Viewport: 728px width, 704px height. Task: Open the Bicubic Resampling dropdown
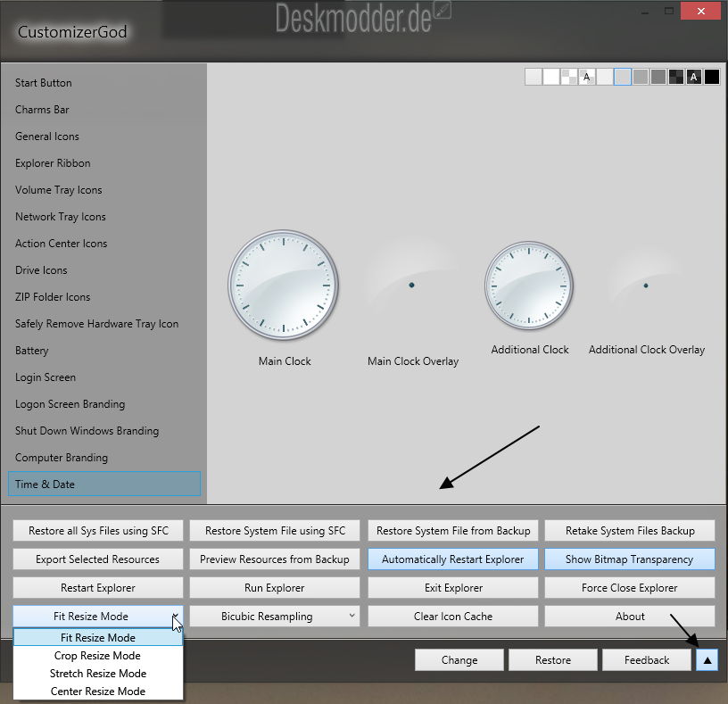[x=275, y=617]
